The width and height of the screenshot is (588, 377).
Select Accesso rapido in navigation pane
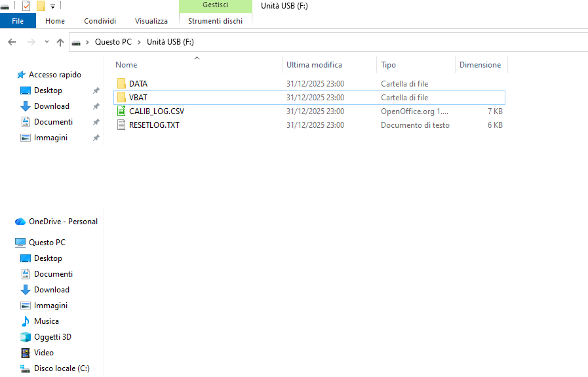55,75
